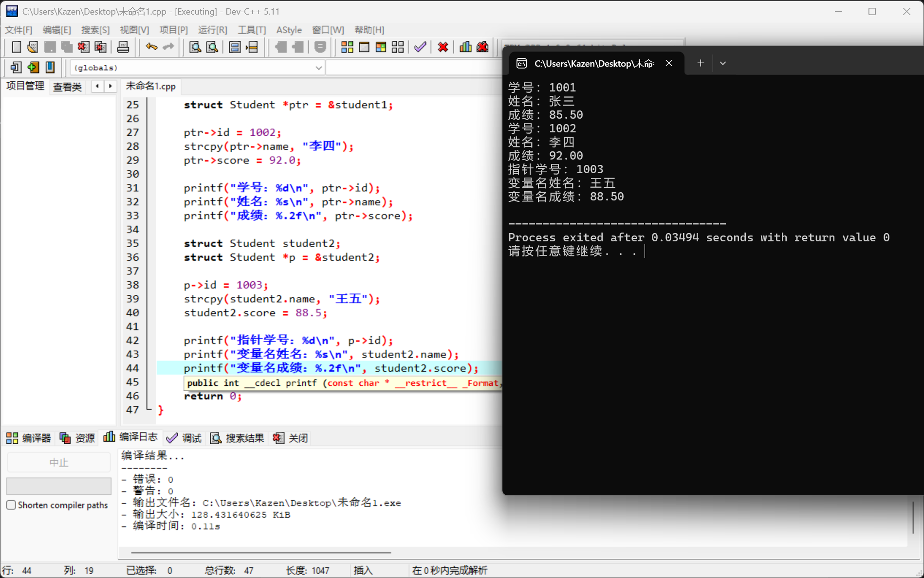
Task: Open the (globals) class browser dropdown
Action: [x=318, y=68]
